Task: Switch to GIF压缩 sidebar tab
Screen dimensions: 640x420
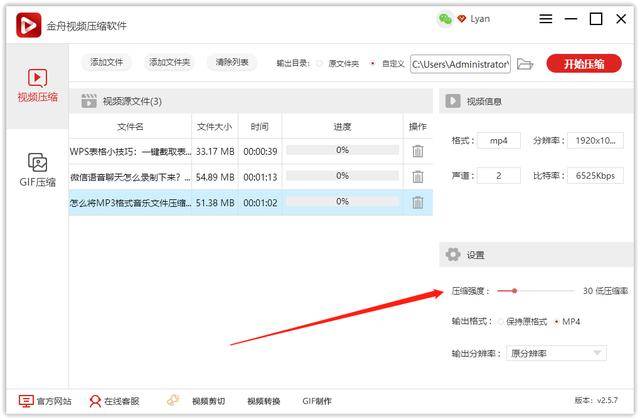Action: point(37,170)
